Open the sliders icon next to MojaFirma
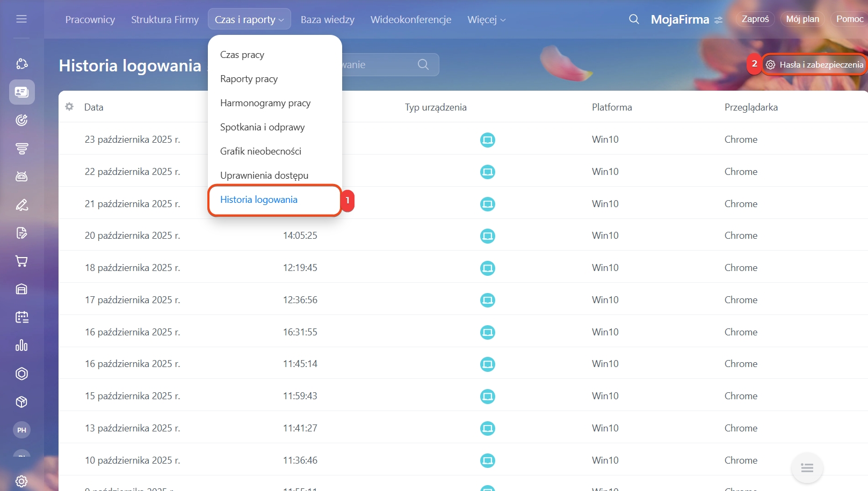The image size is (868, 491). pos(719,20)
